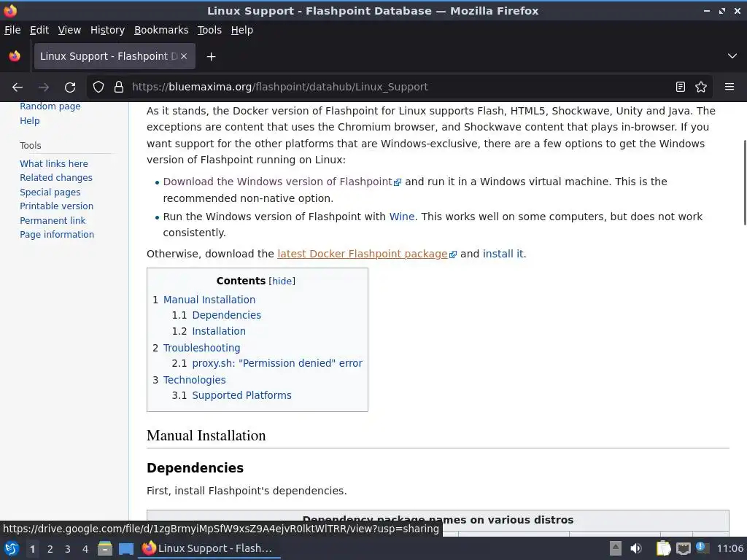
Task: Expand the list all tabs chevron
Action: point(732,56)
